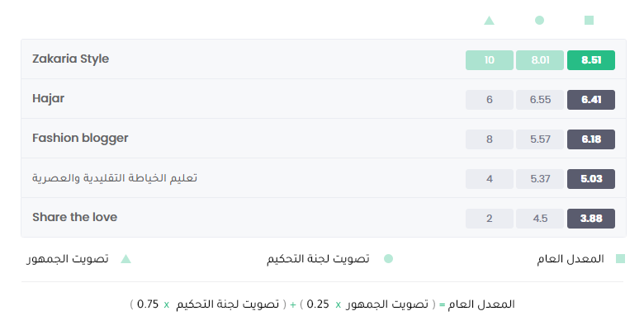Click Fashion blogger's overall score 6.18
The image size is (644, 330).
(x=591, y=139)
